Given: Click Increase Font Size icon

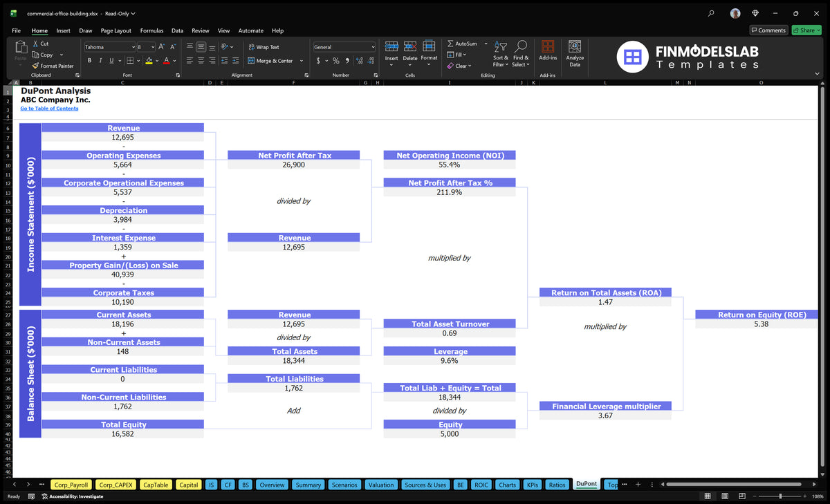Looking at the screenshot, I should 162,47.
